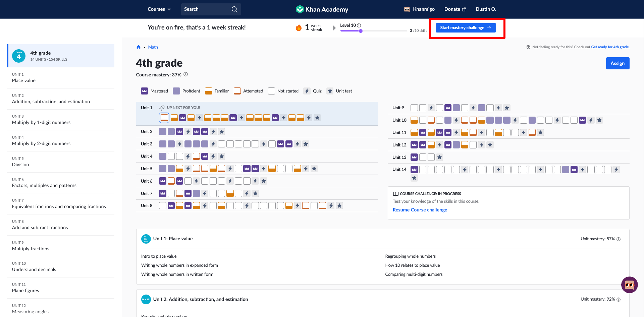The image size is (644, 317).
Task: Click Unit 10 row label in grid
Action: 399,120
